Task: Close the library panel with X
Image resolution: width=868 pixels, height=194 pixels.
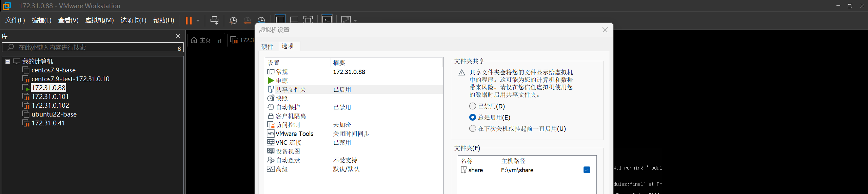Action: (178, 36)
